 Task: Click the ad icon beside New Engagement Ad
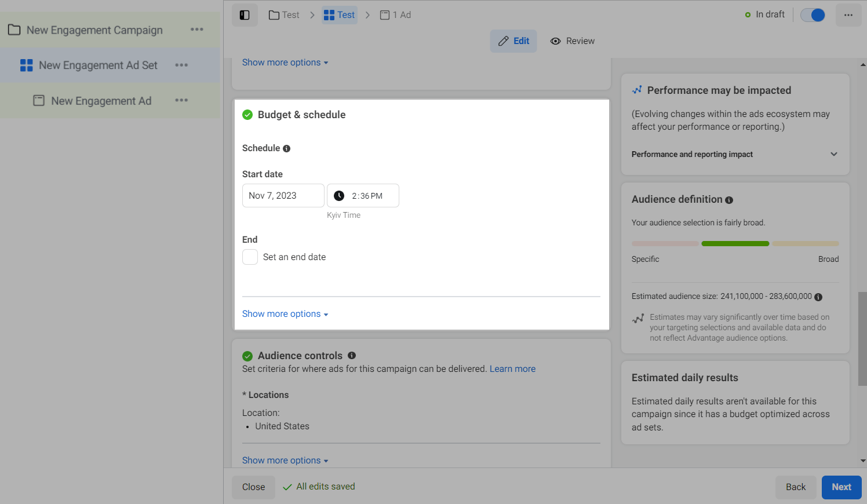(39, 100)
